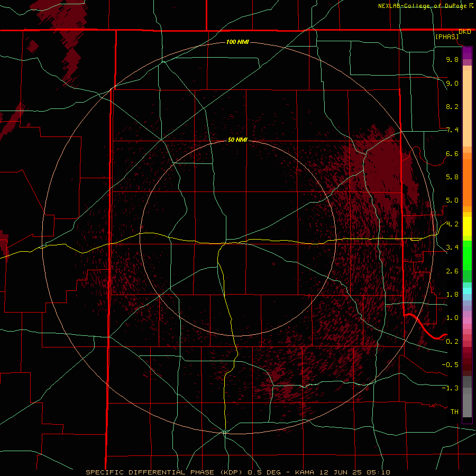This screenshot has width=476, height=476.
Task: Click the -0.5 scale value
Action: pyautogui.click(x=450, y=365)
